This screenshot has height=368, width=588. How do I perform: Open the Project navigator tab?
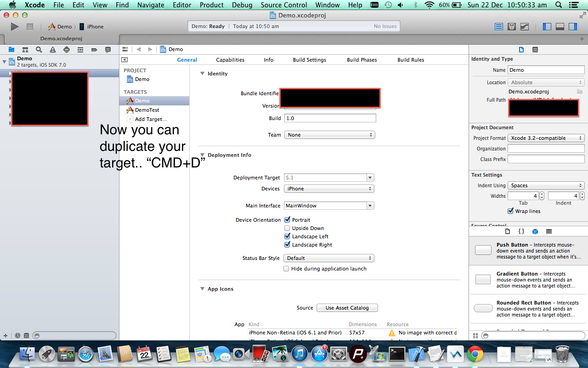coord(11,50)
